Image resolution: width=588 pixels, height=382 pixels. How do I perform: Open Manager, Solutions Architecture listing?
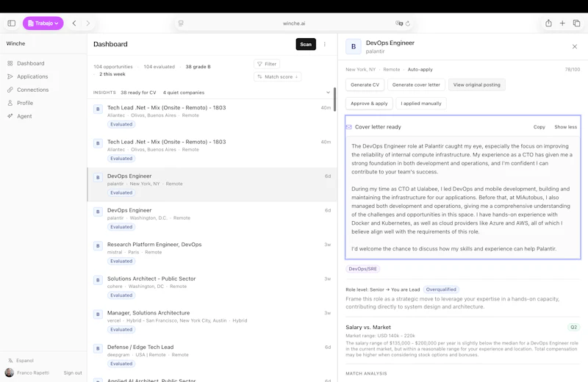(x=212, y=321)
